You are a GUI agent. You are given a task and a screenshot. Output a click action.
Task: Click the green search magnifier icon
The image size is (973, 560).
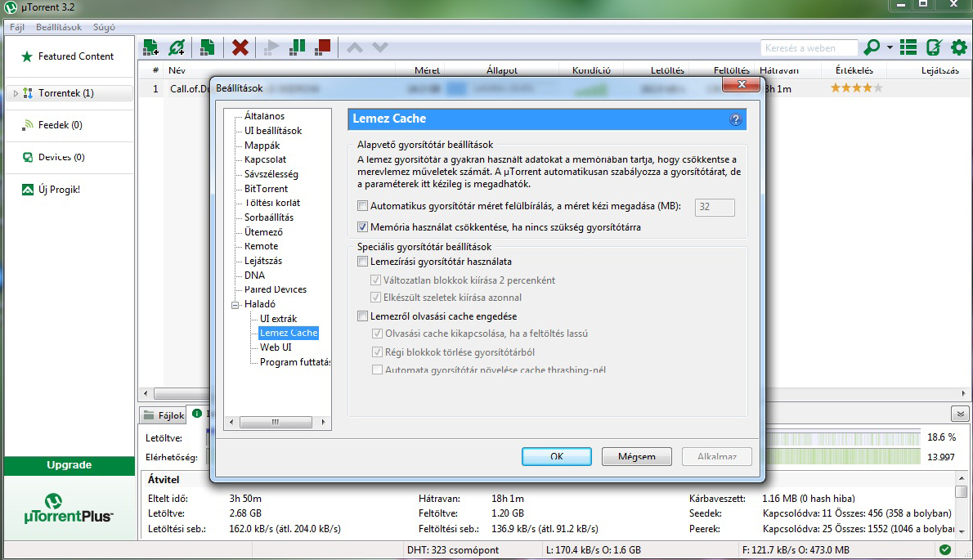(x=872, y=47)
